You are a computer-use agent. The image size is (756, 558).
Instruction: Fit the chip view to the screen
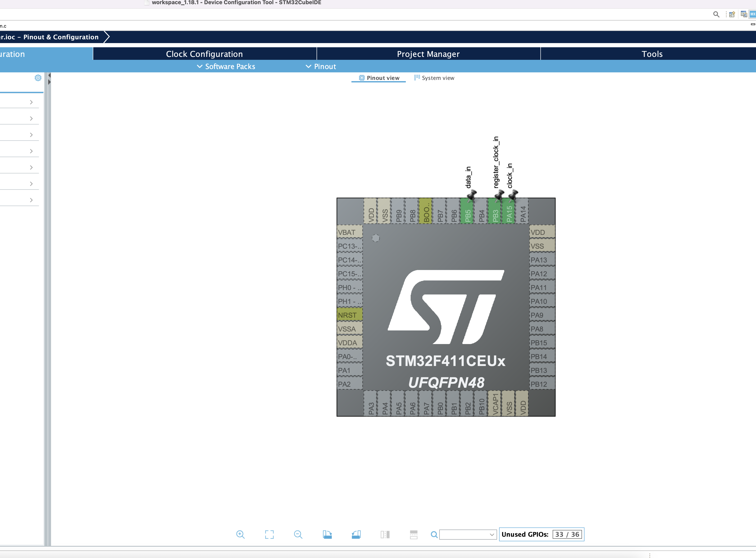tap(269, 535)
